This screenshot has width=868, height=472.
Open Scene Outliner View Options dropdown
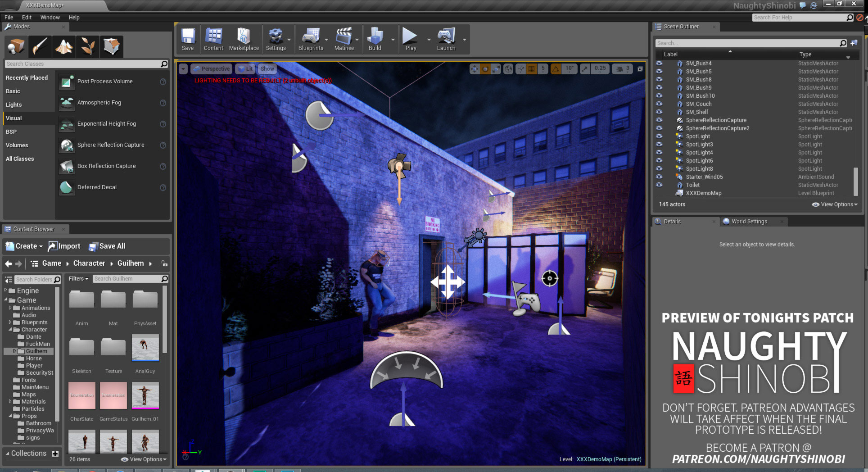[835, 204]
